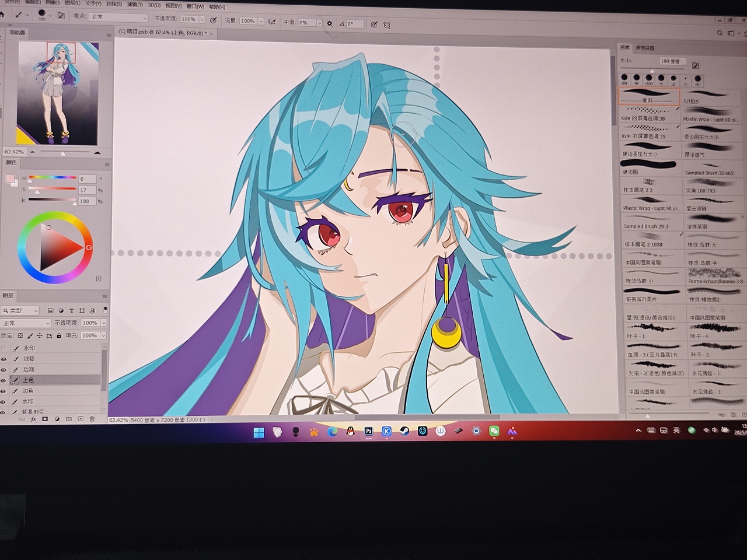Open the 选择(S) menu

pyautogui.click(x=114, y=4)
